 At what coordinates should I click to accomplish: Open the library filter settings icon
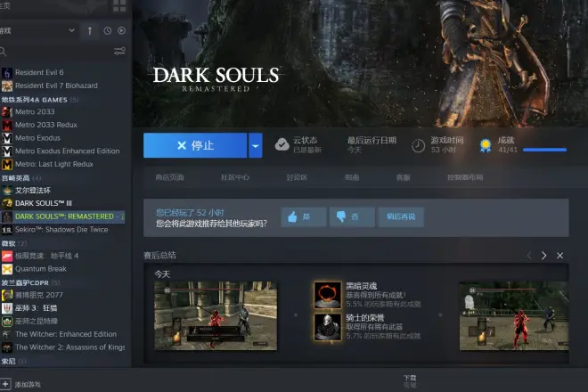pyautogui.click(x=119, y=52)
